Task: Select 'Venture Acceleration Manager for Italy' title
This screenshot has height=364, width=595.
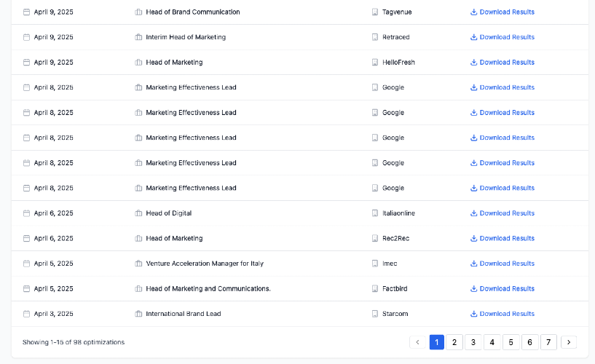Action: (x=205, y=264)
